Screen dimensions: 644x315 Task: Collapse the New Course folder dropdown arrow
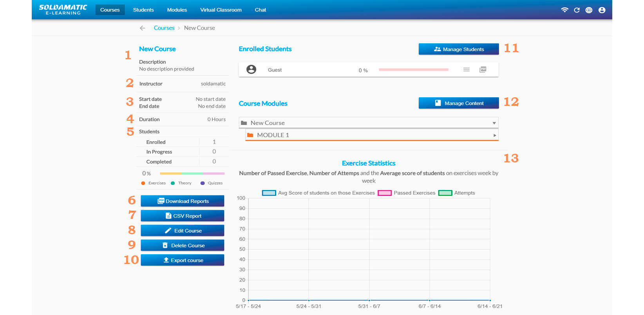click(x=494, y=123)
